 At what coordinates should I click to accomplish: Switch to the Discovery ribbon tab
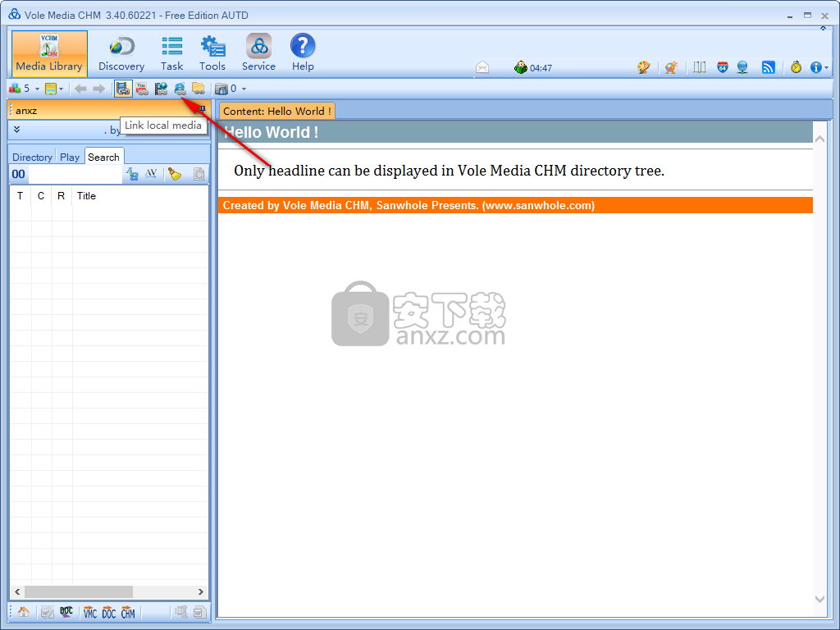point(121,53)
